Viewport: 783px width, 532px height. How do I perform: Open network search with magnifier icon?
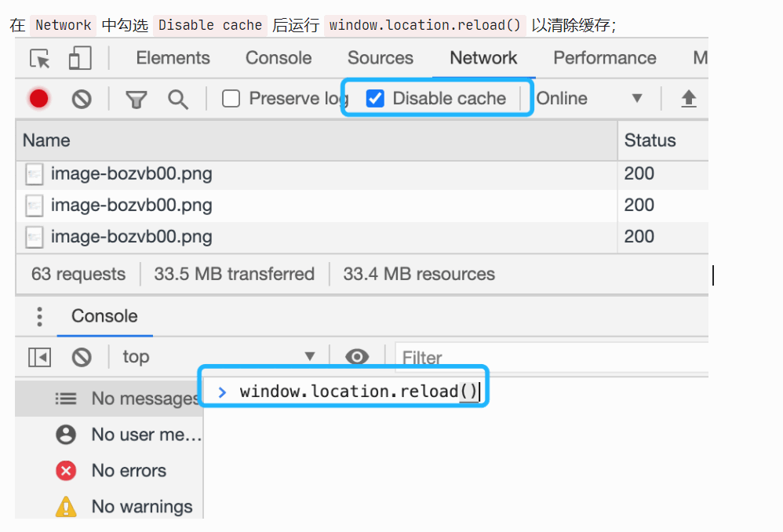tap(178, 99)
